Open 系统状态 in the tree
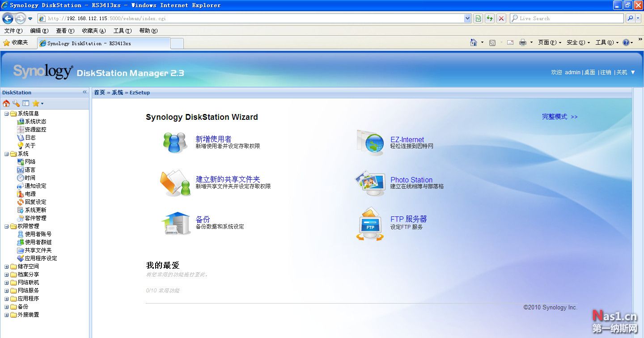The width and height of the screenshot is (644, 338). click(x=35, y=122)
